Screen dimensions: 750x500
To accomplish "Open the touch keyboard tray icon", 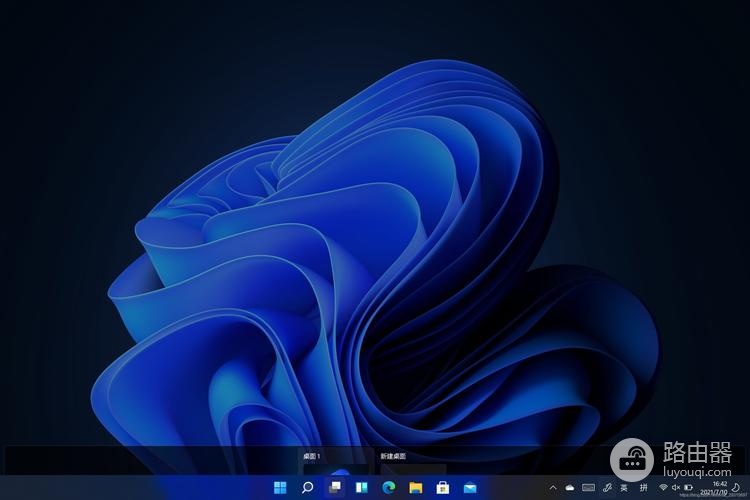I will [588, 488].
